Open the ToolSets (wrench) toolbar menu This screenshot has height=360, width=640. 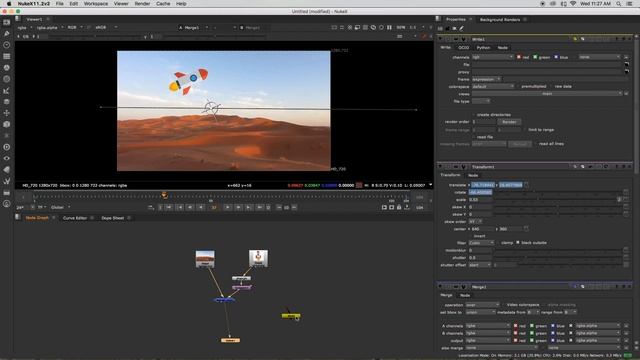tap(7, 181)
